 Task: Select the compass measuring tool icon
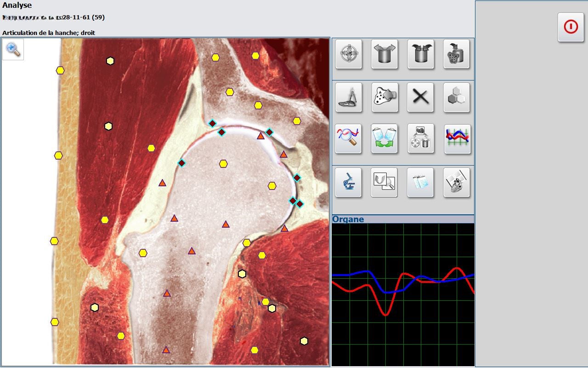pyautogui.click(x=349, y=97)
